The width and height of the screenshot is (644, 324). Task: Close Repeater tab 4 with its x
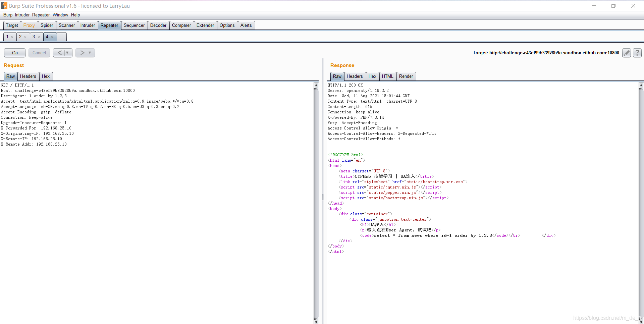click(52, 37)
